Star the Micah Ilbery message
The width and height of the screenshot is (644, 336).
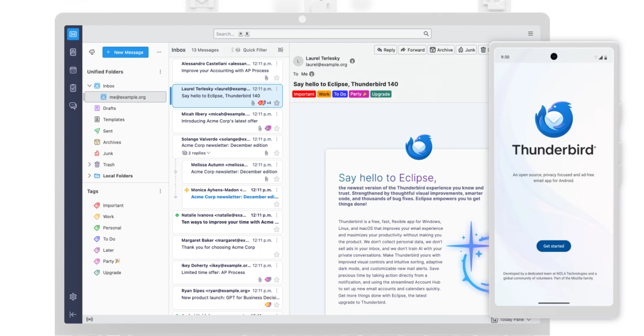tap(277, 128)
